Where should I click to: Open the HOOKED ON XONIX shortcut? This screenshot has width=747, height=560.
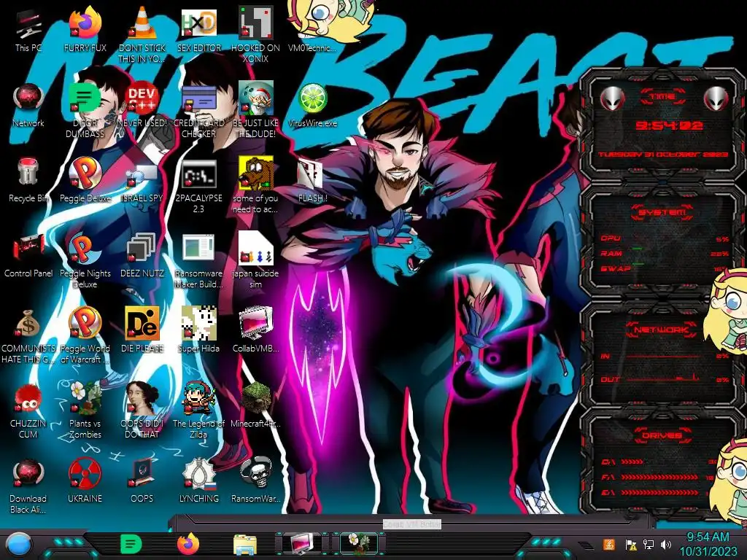(255, 24)
